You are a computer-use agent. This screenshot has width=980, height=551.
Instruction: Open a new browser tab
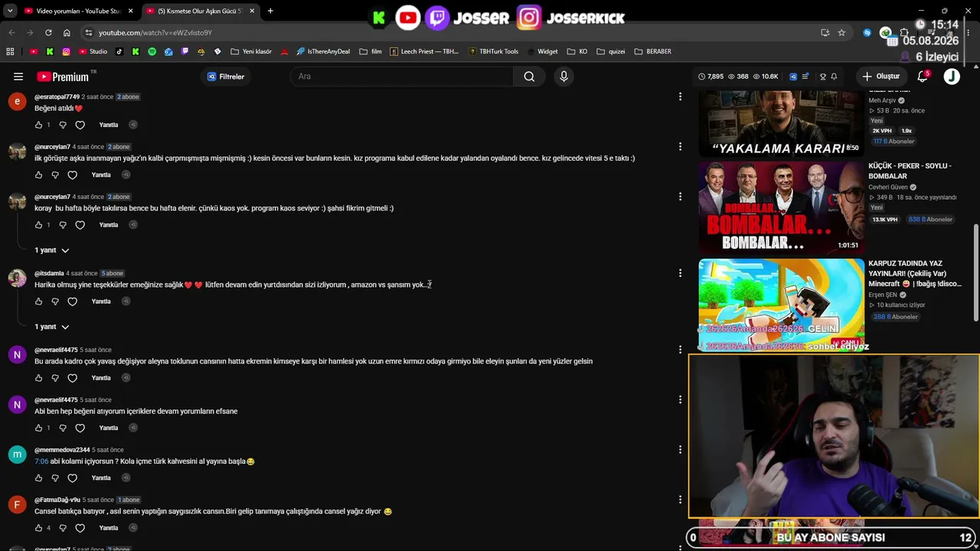pyautogui.click(x=270, y=11)
